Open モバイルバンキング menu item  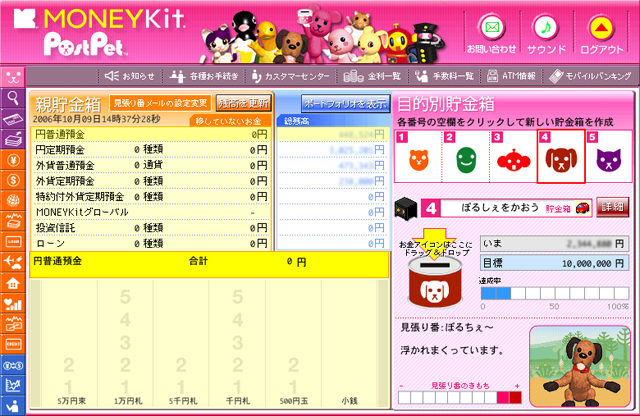point(590,76)
